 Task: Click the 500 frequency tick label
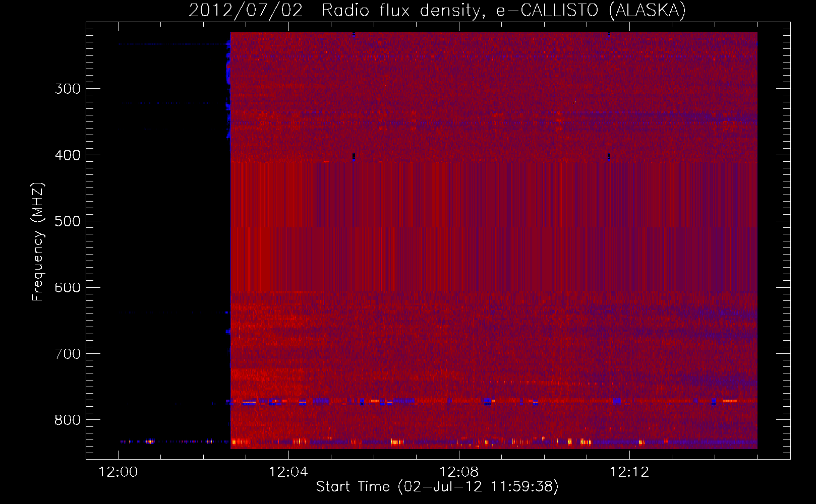point(68,221)
